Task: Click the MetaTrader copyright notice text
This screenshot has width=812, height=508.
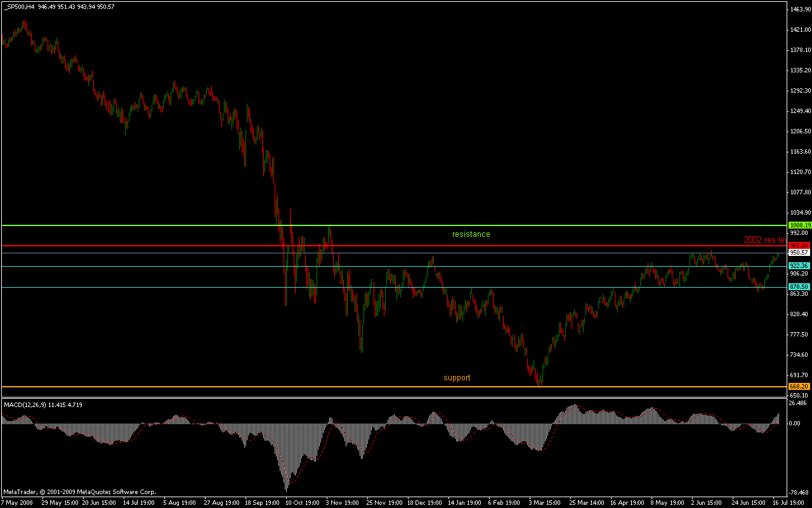Action: (x=79, y=491)
